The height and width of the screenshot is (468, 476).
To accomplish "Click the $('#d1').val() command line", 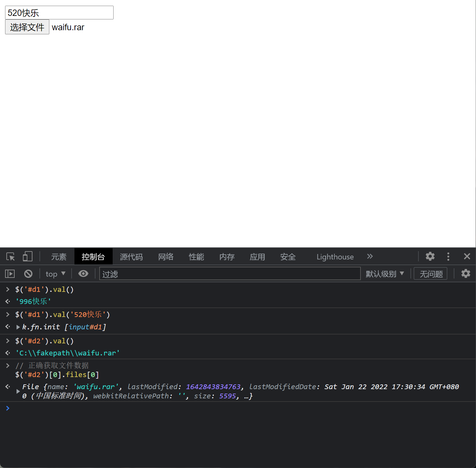I will [45, 289].
